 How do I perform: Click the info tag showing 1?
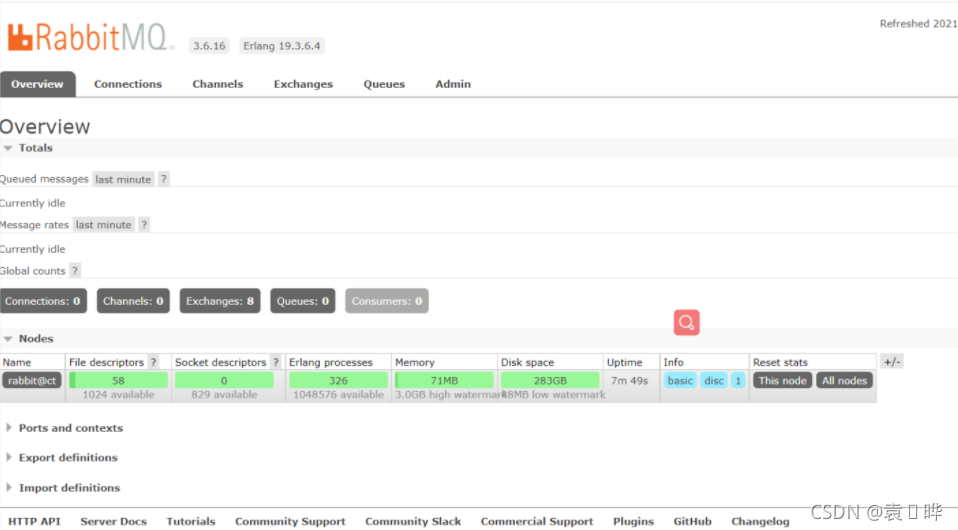[x=738, y=380]
